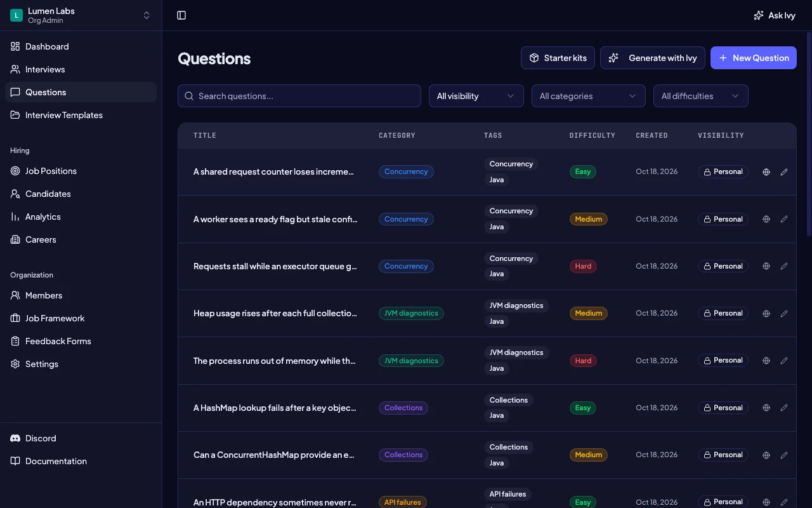Toggle globe visibility for "Heap usage rises" question
Viewport: 812px width, 508px height.
[766, 313]
